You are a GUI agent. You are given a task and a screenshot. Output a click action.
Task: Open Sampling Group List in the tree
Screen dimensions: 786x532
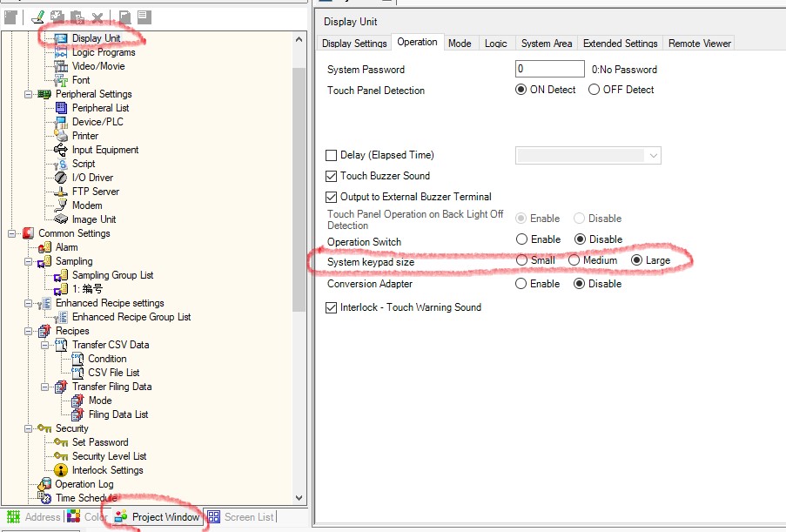112,275
